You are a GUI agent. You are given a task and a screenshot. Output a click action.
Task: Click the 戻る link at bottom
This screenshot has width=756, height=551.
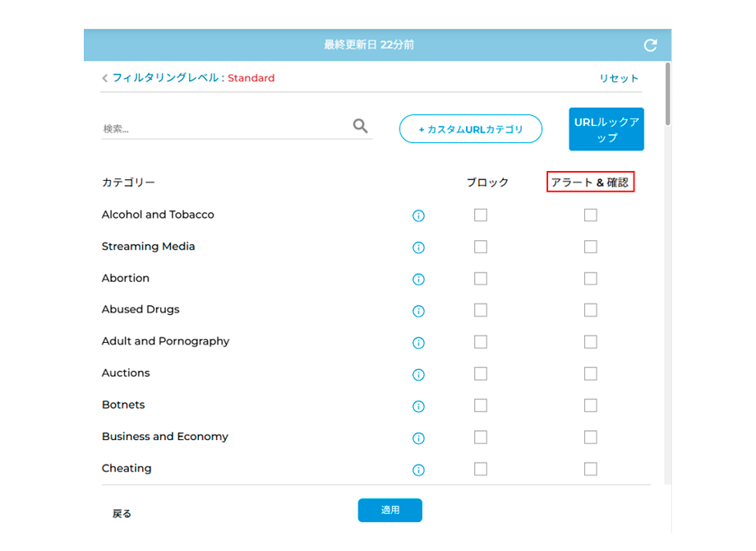click(122, 514)
